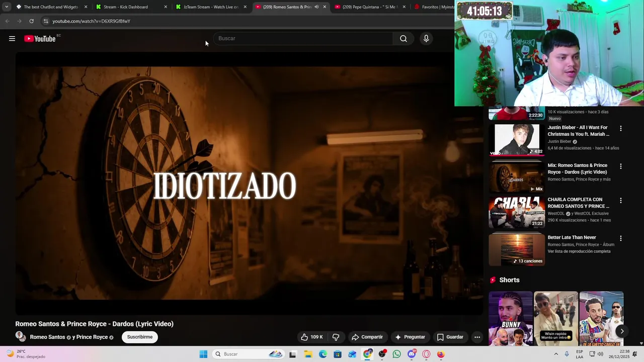Open Ver lista de reproducción completa link
Screen dimensions: 644x362
(579, 251)
